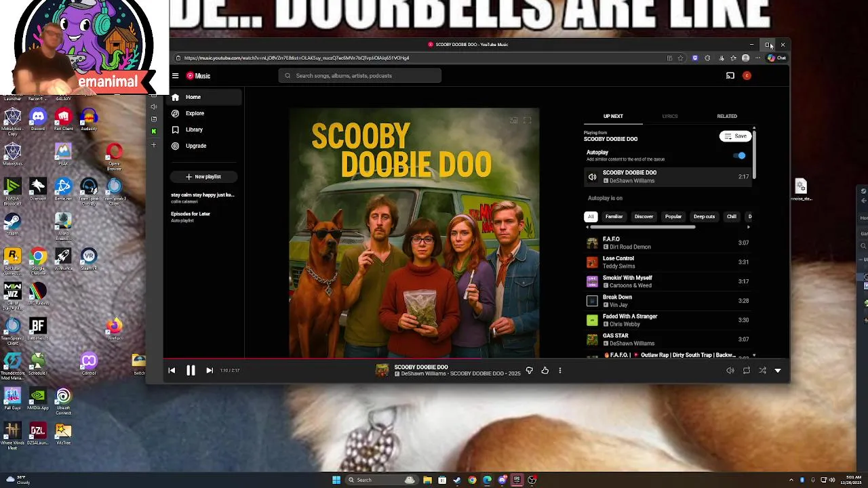Open the Audacity desktop shortcut
This screenshot has width=868, height=488.
[x=89, y=119]
